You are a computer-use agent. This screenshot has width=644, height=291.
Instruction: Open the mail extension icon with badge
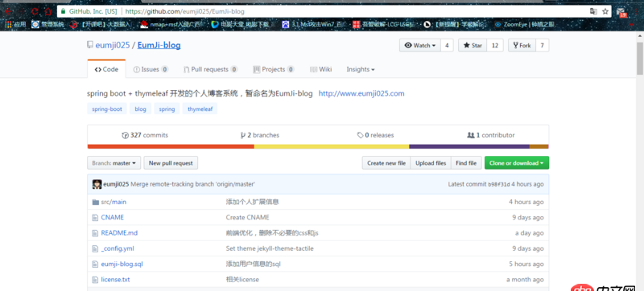click(x=621, y=12)
